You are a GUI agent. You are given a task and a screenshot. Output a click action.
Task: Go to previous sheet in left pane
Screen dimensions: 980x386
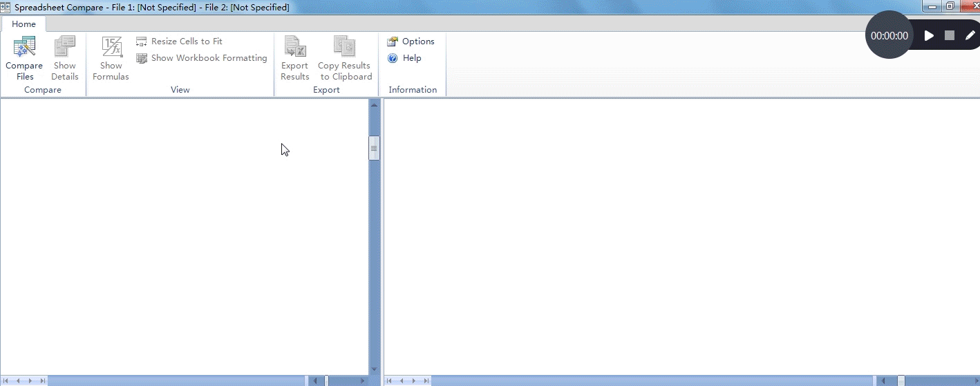tap(19, 381)
